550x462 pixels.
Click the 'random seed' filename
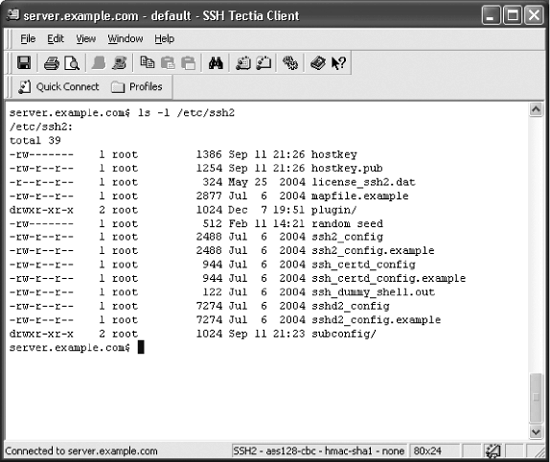click(347, 223)
